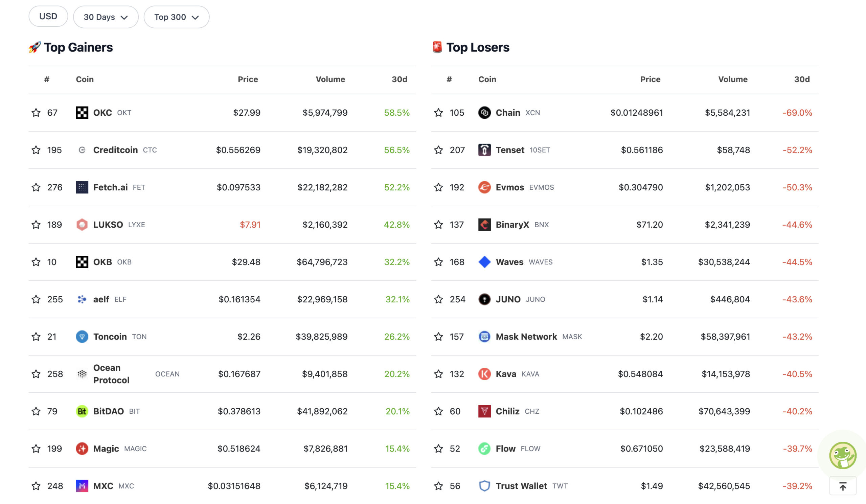866x504 pixels.
Task: Click Magic price $0.518624
Action: [239, 449]
